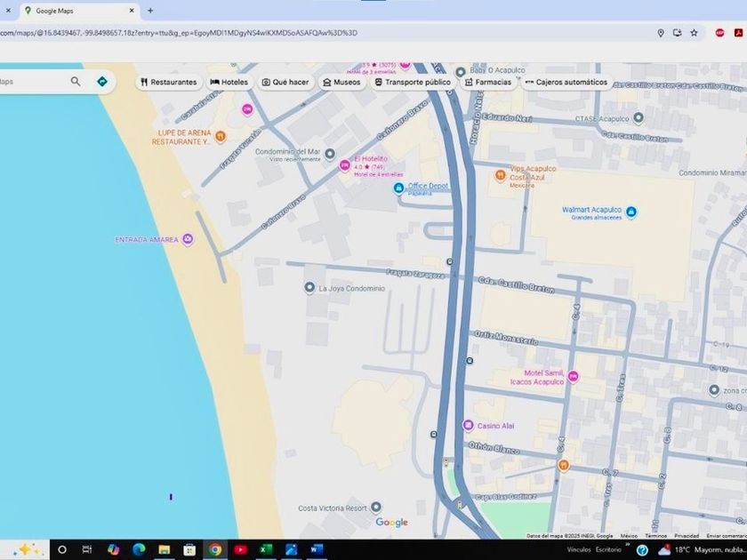This screenshot has height=560, width=747.
Task: Click the Casino Alai marker icon
Action: pyautogui.click(x=468, y=426)
